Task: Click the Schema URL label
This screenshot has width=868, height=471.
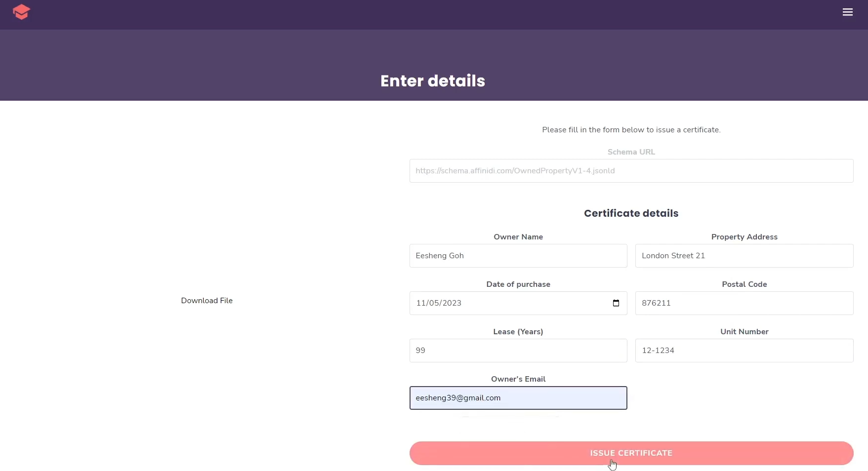Action: click(x=631, y=152)
